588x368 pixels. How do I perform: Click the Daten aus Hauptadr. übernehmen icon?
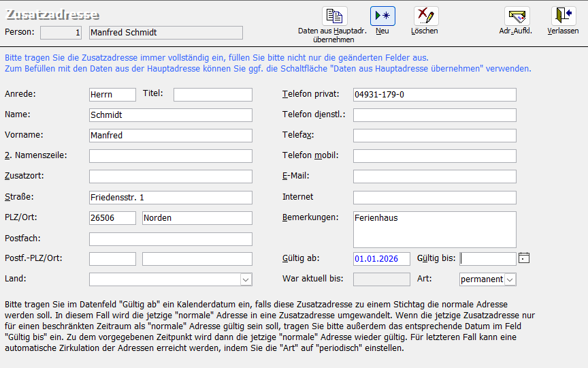tap(334, 16)
